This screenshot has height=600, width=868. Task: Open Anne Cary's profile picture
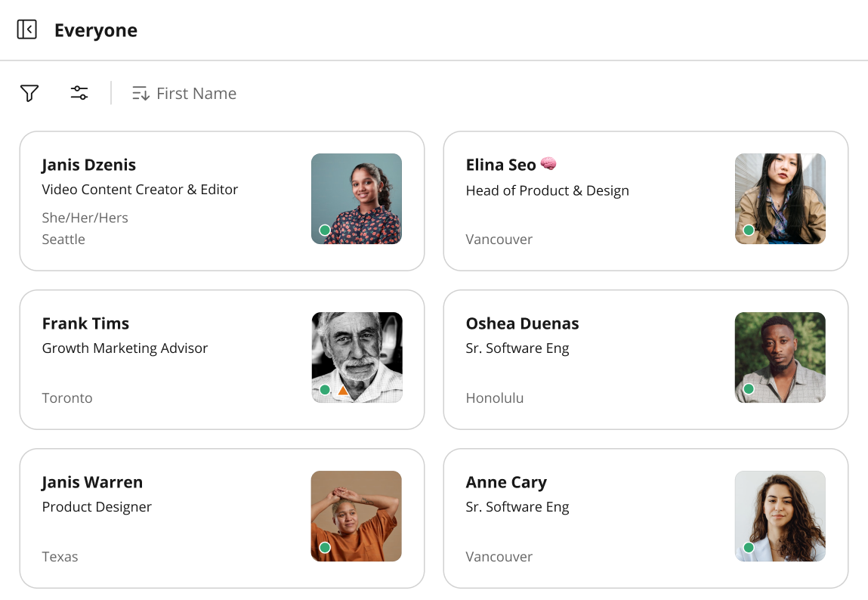(780, 516)
